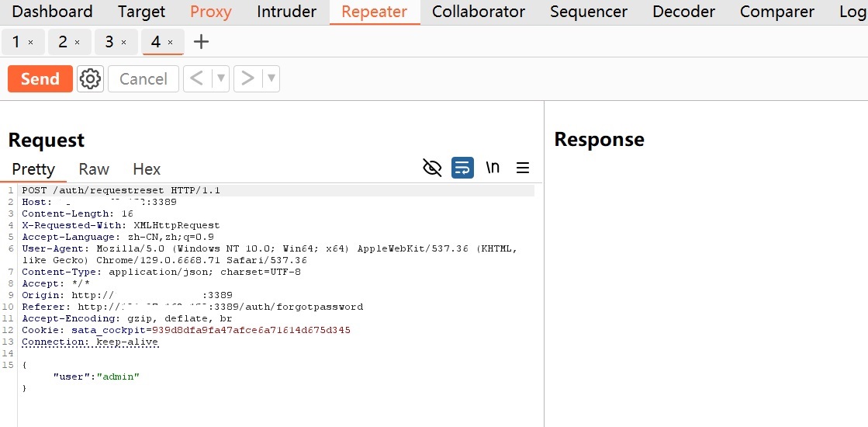Expand the forward history dropdown arrow
Screen dimensions: 868x427
(x=271, y=78)
